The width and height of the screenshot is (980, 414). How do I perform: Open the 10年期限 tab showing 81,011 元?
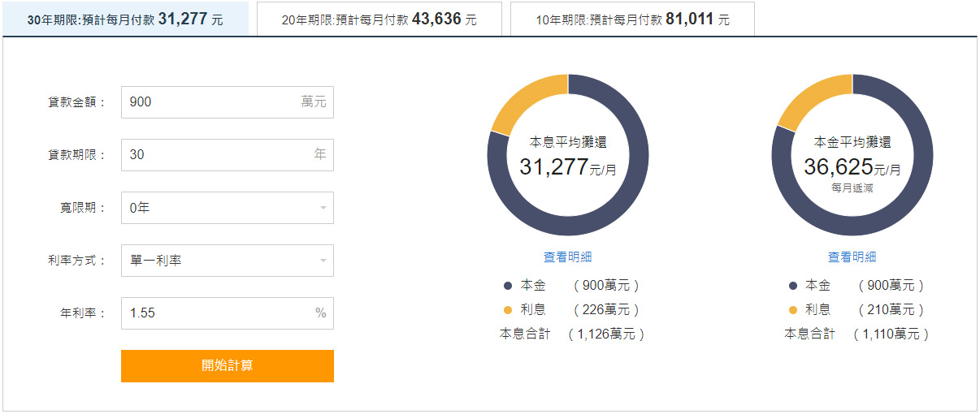coord(632,19)
